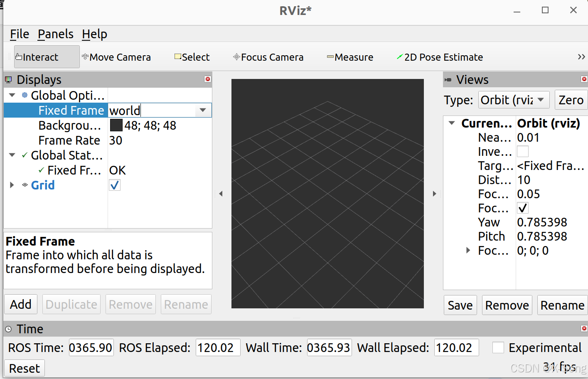Viewport: 588px width, 379px height.
Task: Collapse the left Displays panel arrow
Action: click(x=221, y=194)
